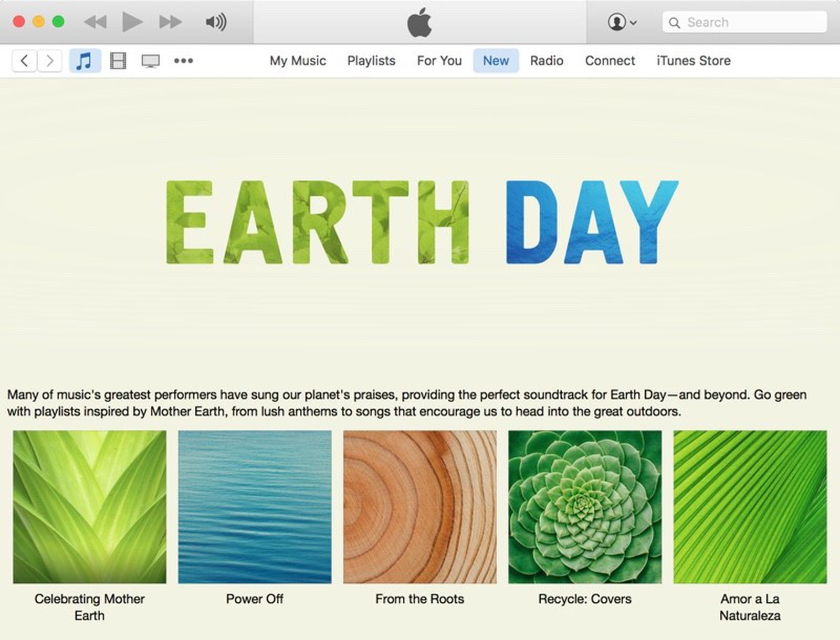Click inside the Search field

745,22
